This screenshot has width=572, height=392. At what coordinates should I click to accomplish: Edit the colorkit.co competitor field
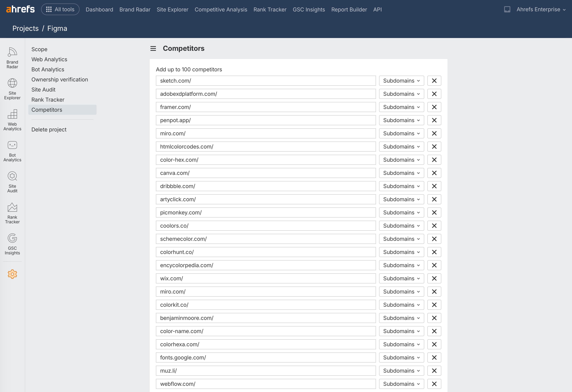click(266, 305)
